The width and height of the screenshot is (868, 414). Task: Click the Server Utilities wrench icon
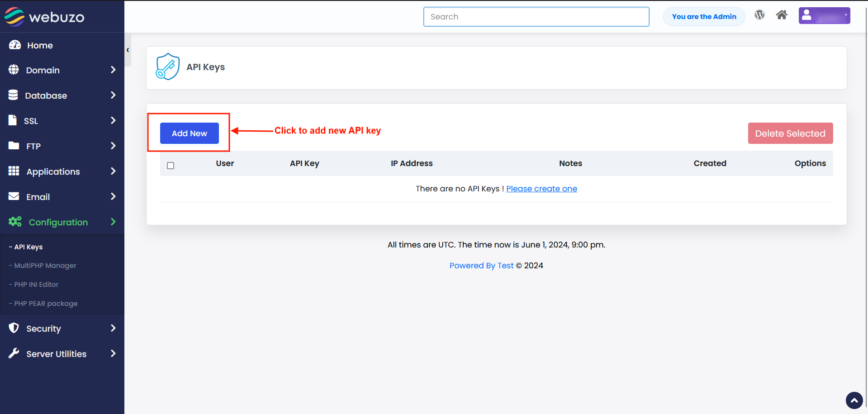tap(14, 353)
